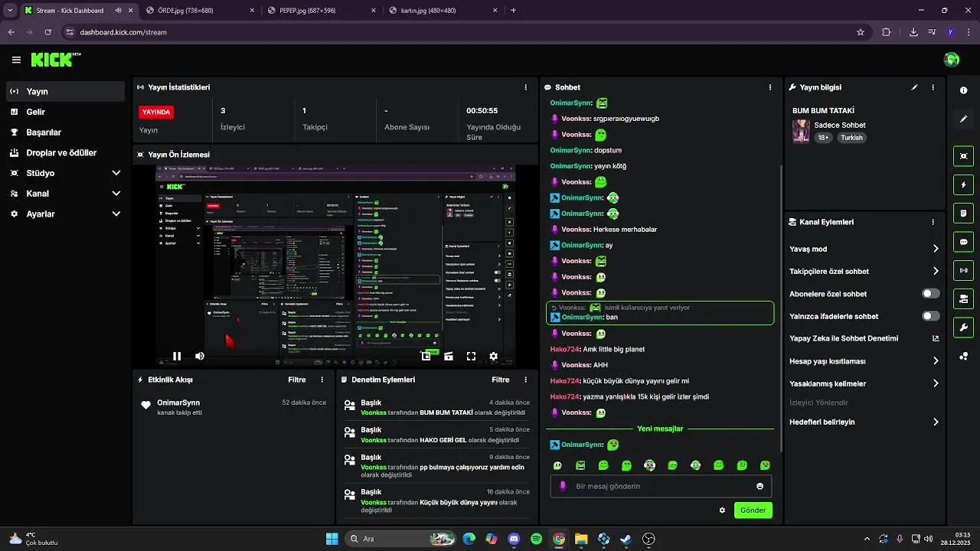Image resolution: width=980 pixels, height=551 pixels.
Task: Click Filtre in Denetim Eylemleri
Action: pos(501,380)
